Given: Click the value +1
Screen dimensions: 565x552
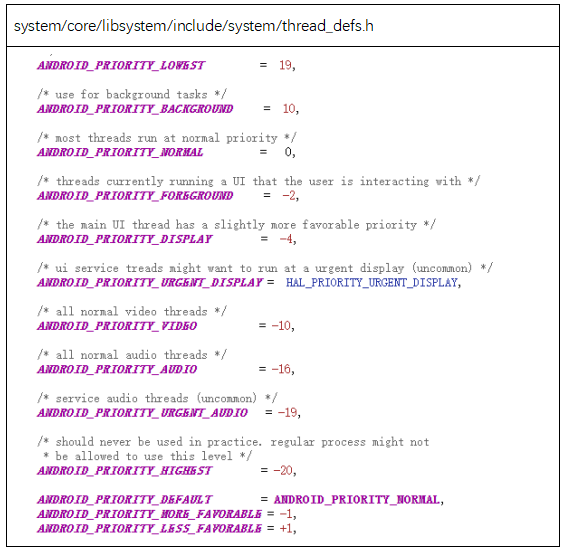Looking at the screenshot, I should tap(286, 528).
